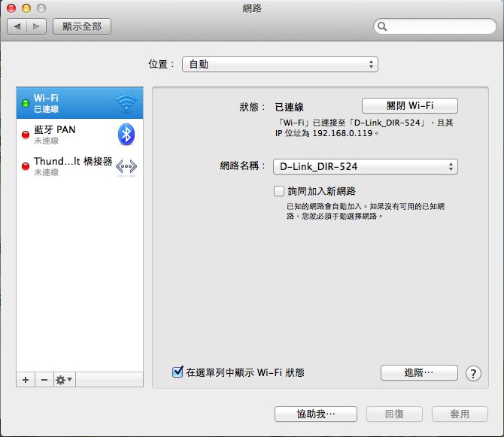Go back with the left arrow
Screen dimensions: 504x437
(x=17, y=26)
